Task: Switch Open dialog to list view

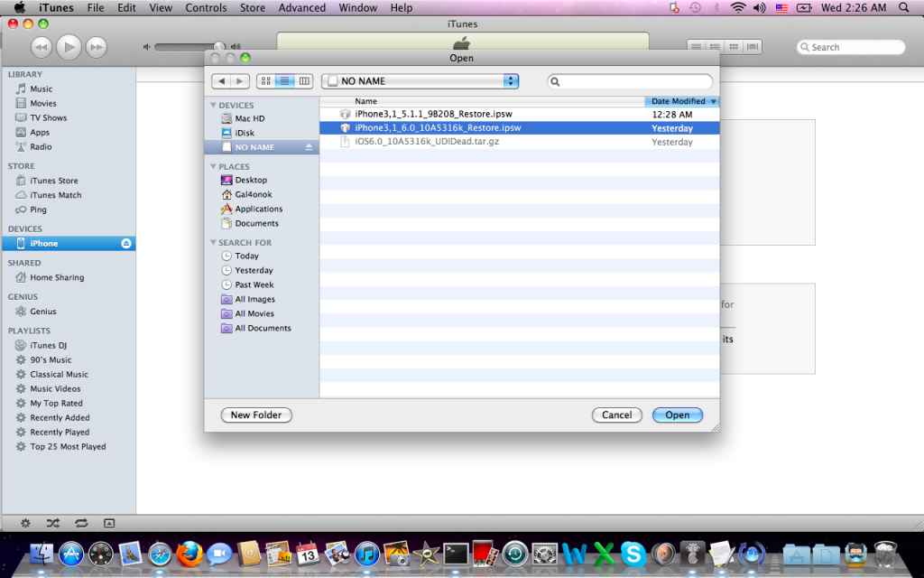Action: pyautogui.click(x=284, y=81)
